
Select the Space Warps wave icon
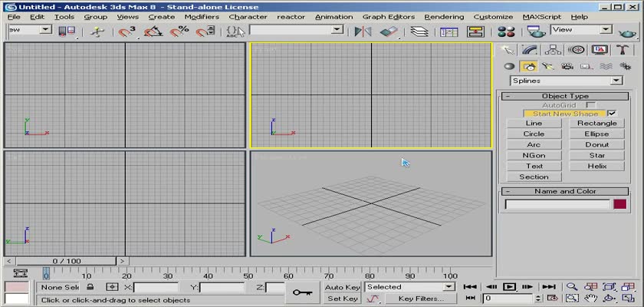point(606,66)
